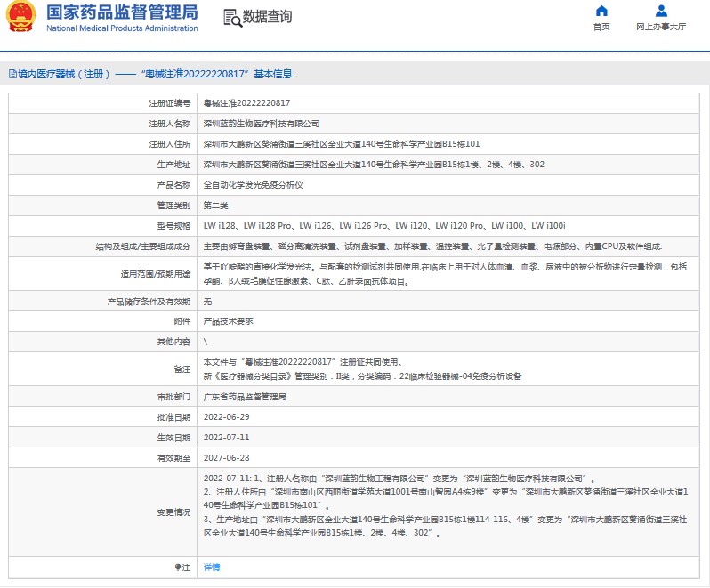
Task: Select the 结构及组成 description text
Action: [432, 246]
